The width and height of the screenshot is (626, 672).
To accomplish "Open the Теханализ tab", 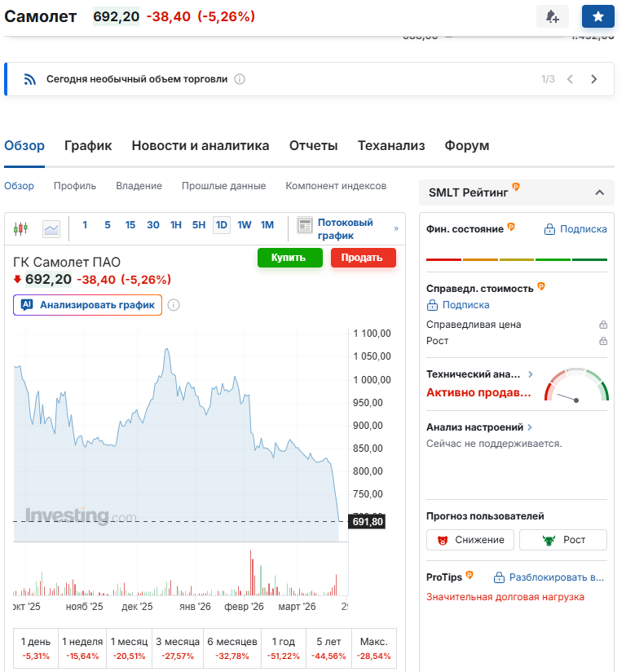I will click(391, 146).
